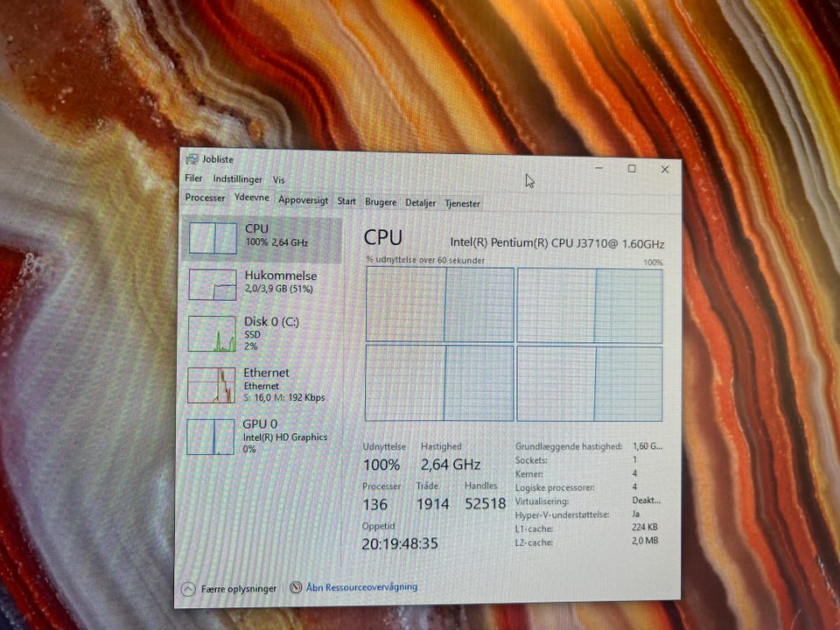Click the L1-cache value 224 KB
Image resolution: width=840 pixels, height=630 pixels.
pos(645,527)
